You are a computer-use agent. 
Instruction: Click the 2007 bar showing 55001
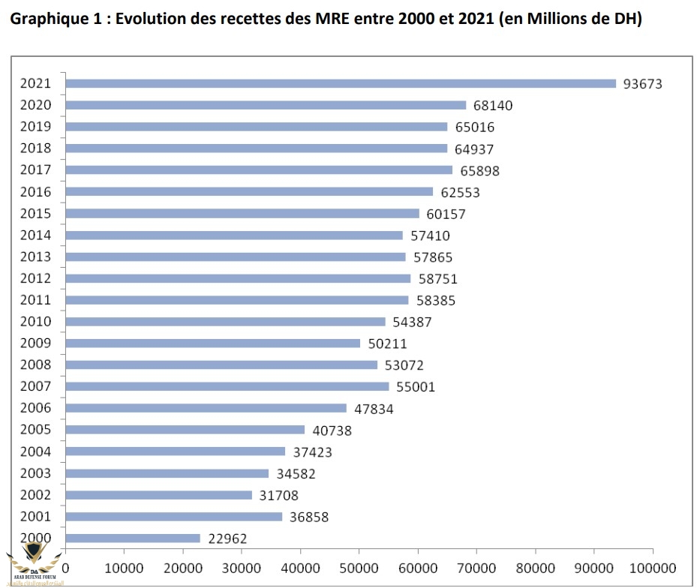tap(227, 387)
